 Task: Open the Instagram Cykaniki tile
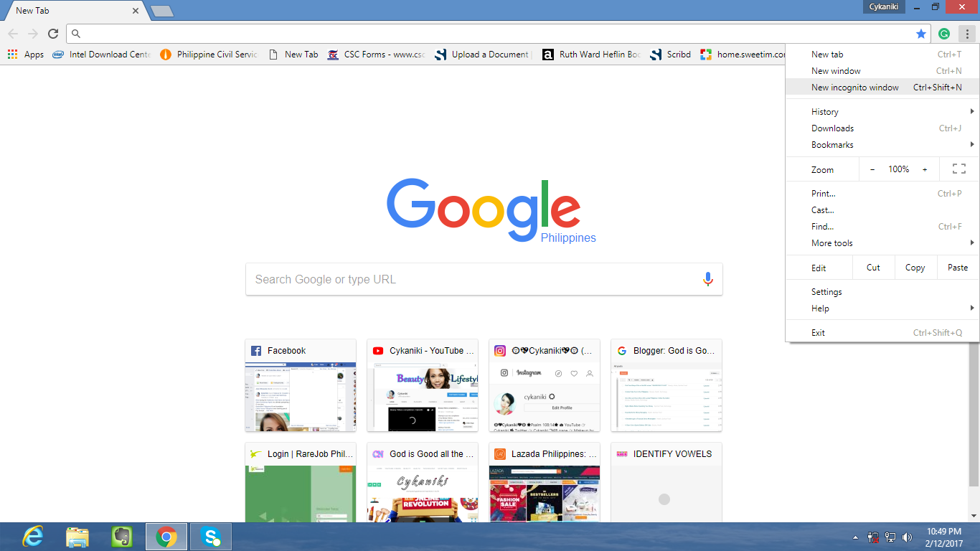pyautogui.click(x=545, y=385)
